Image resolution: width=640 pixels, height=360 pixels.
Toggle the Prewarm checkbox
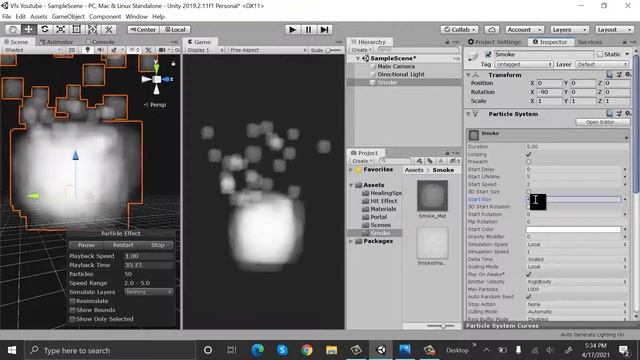529,162
